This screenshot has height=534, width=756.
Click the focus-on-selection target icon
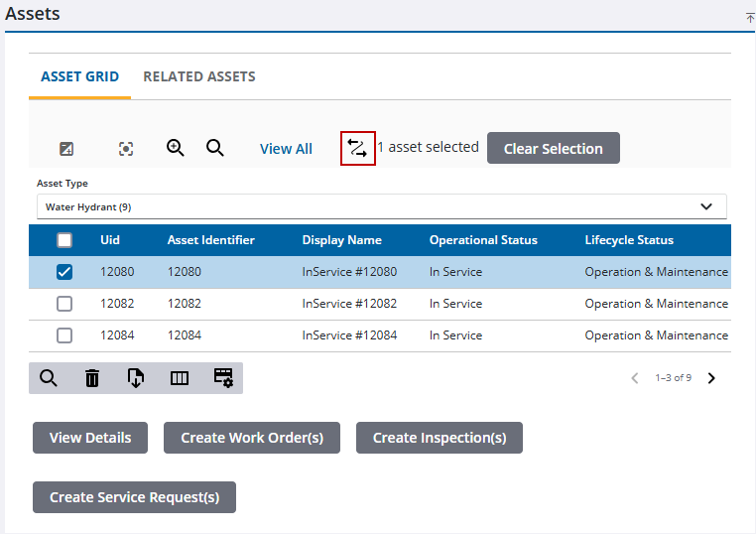(x=126, y=149)
